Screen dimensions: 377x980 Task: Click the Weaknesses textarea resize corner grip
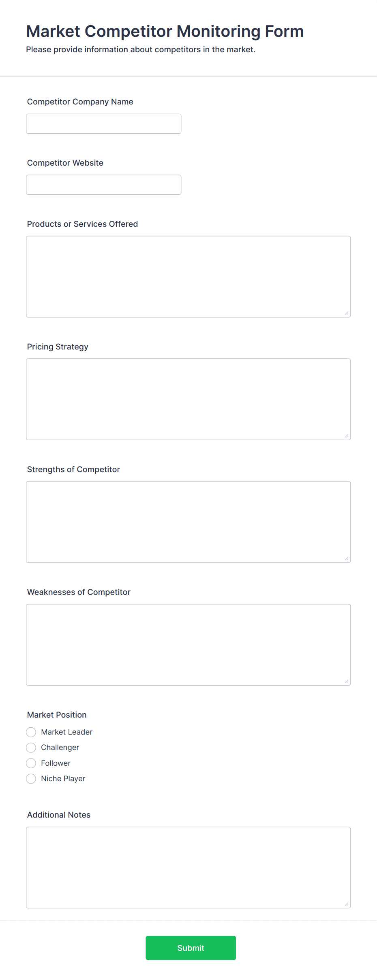click(347, 681)
